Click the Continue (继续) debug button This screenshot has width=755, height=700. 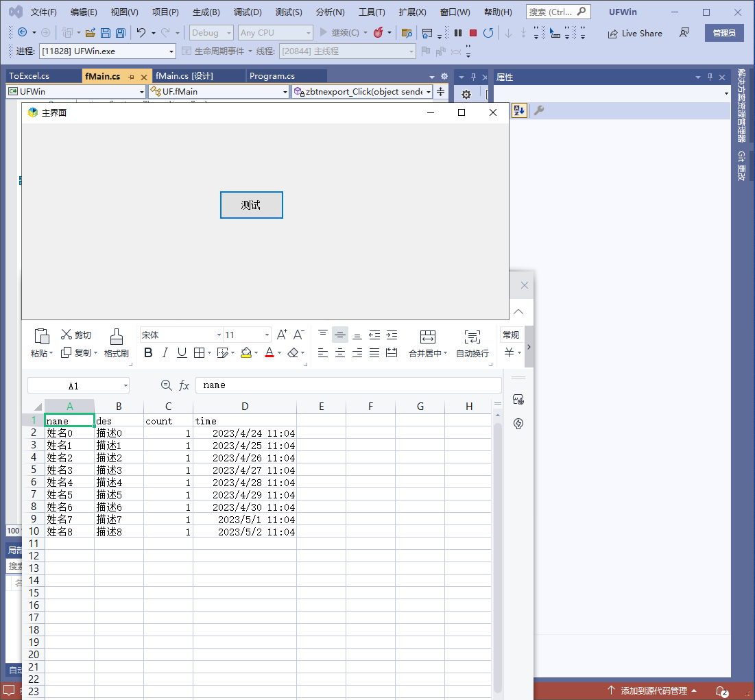pyautogui.click(x=340, y=33)
